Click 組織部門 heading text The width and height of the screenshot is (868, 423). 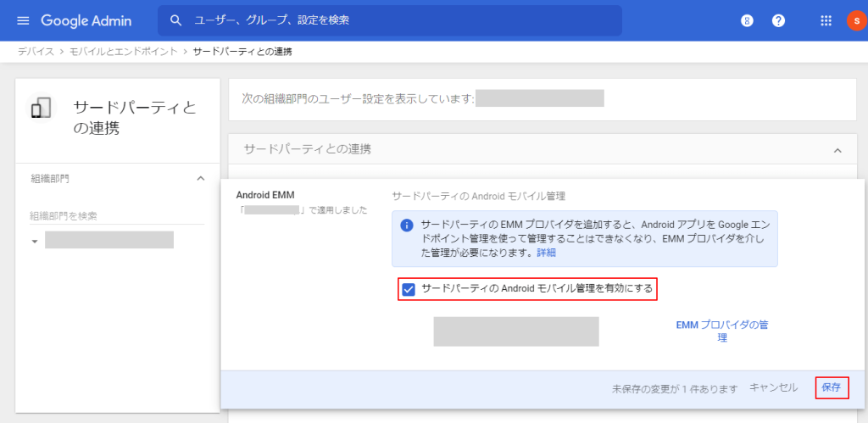[x=50, y=178]
